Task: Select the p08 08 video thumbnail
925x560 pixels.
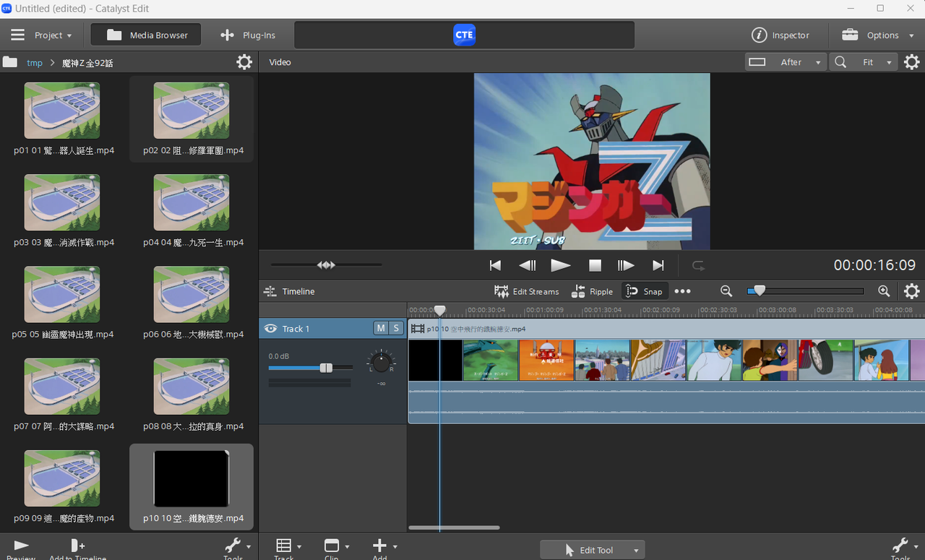Action: 192,387
